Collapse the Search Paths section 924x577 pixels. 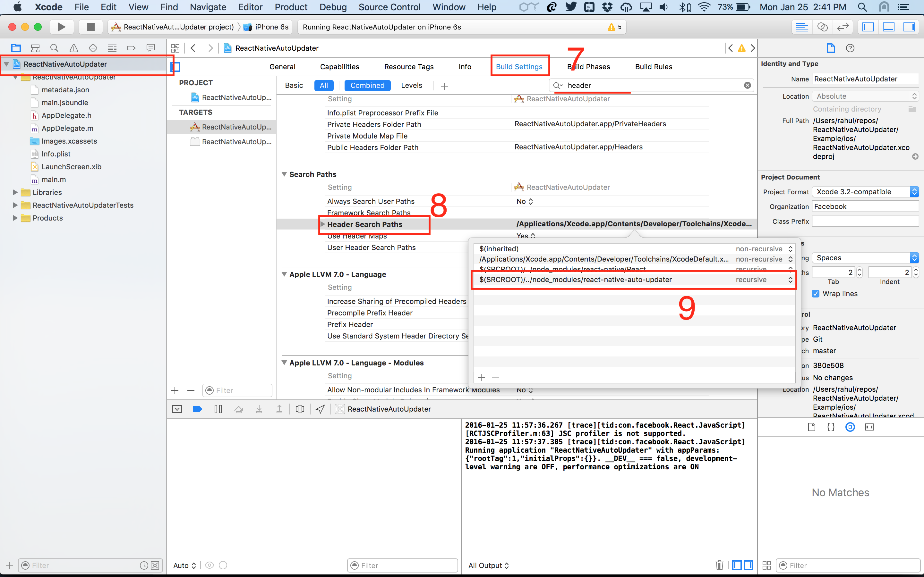click(284, 174)
